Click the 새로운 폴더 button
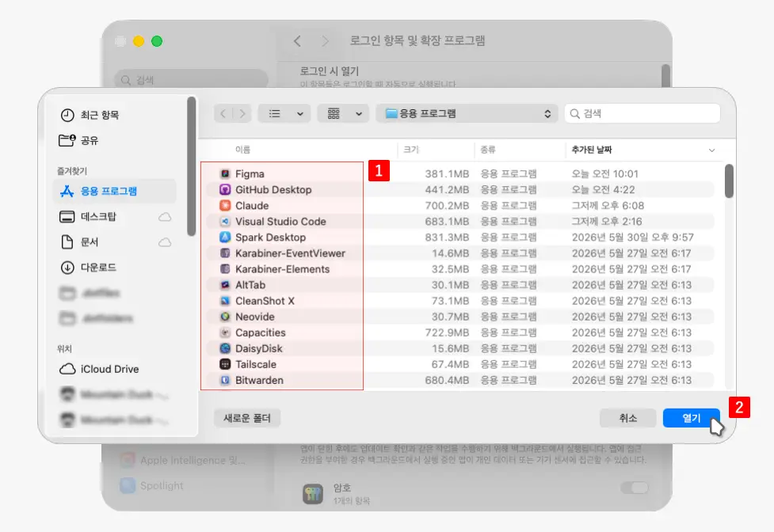 point(247,418)
